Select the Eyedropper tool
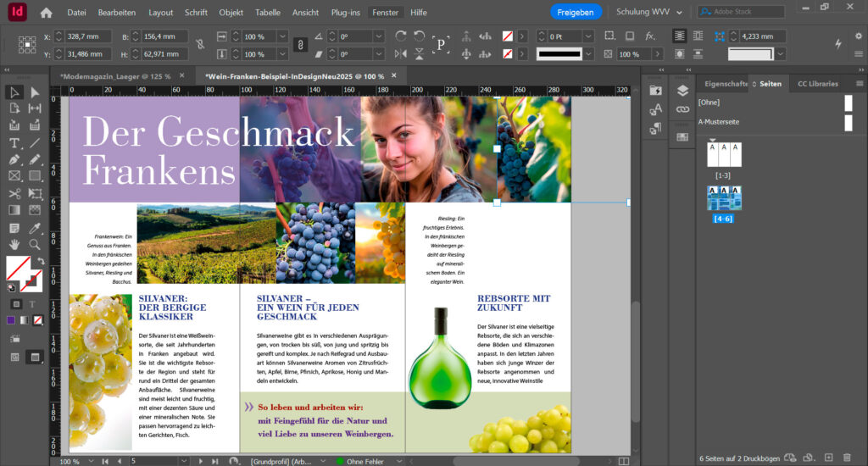Viewport: 868px width, 466px height. pos(35,228)
